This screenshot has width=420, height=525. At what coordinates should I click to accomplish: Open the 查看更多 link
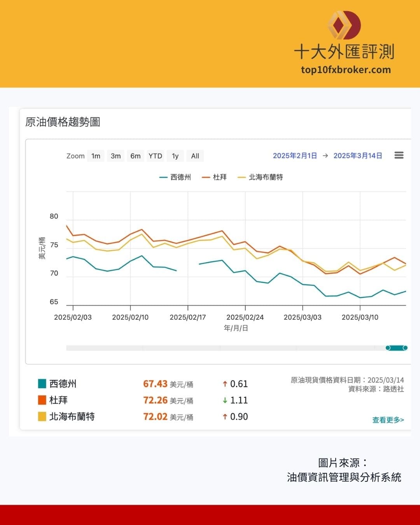(x=387, y=420)
